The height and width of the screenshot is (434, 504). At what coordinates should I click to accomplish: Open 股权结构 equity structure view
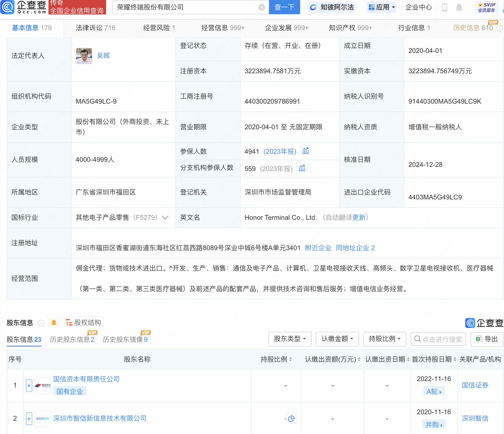click(x=84, y=322)
